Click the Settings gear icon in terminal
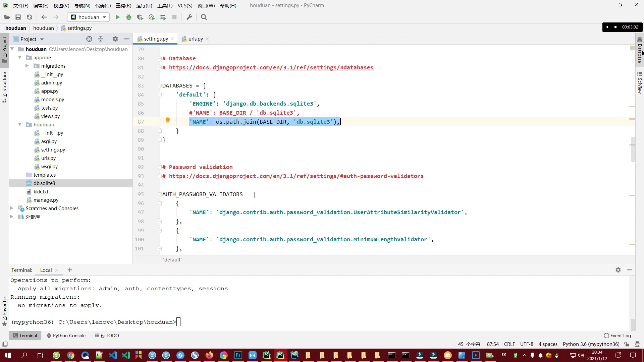The width and height of the screenshot is (644, 362). 618,270
